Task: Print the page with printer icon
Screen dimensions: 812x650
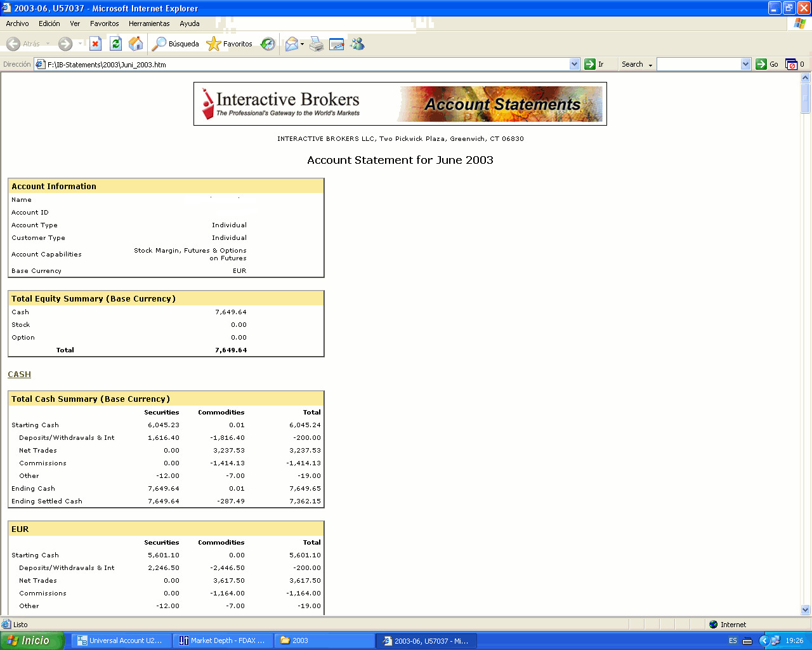Action: [x=317, y=44]
